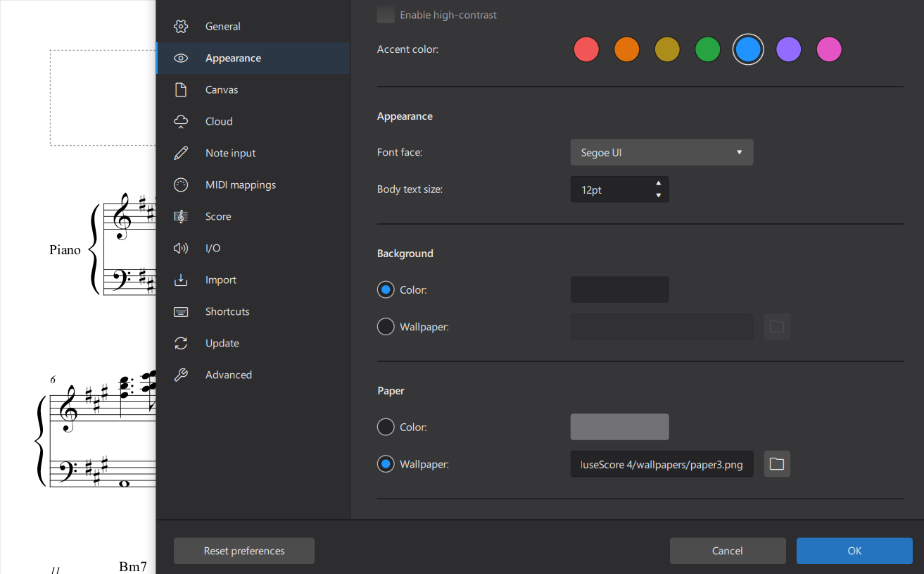Confirm settings with the OK button
The width and height of the screenshot is (924, 574).
click(854, 551)
